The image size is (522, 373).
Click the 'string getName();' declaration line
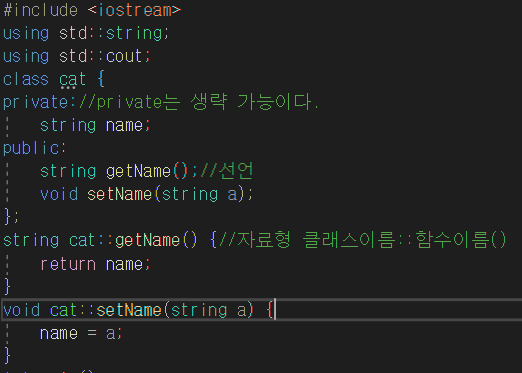point(147,171)
